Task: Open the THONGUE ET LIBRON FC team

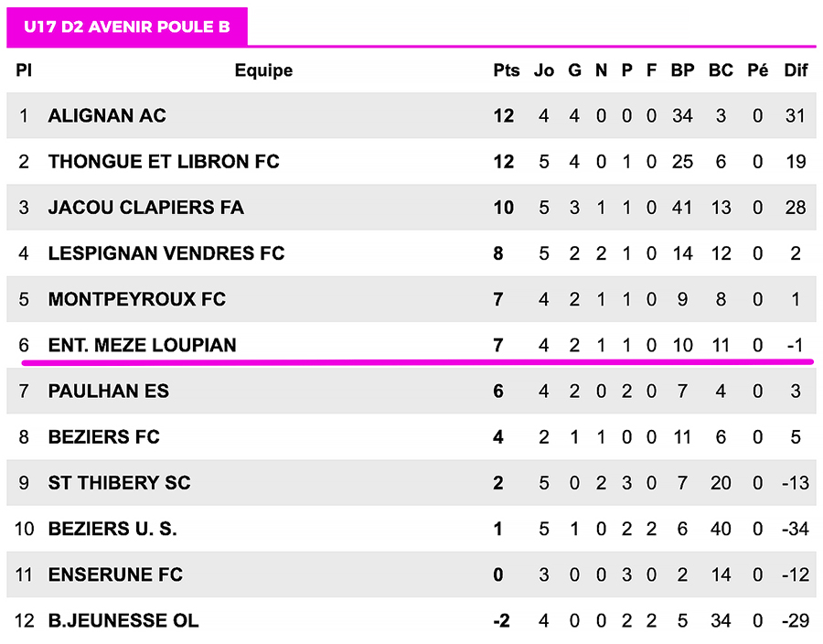Action: coord(164,162)
